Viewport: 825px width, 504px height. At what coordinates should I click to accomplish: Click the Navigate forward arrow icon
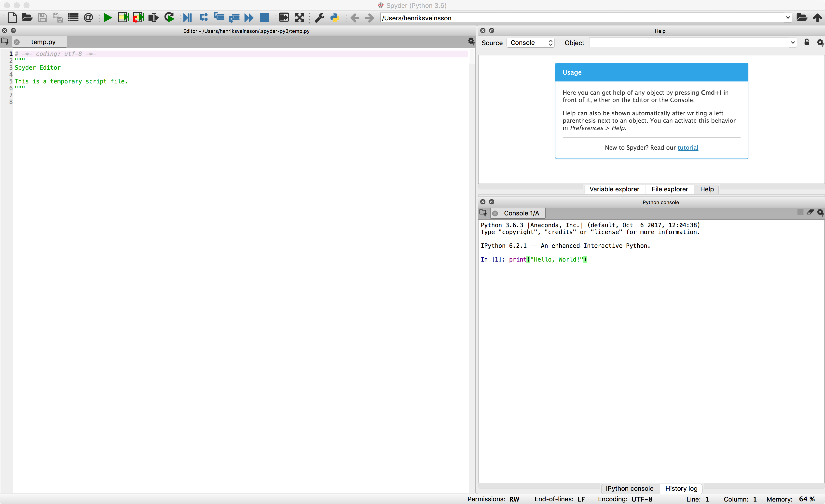click(368, 18)
